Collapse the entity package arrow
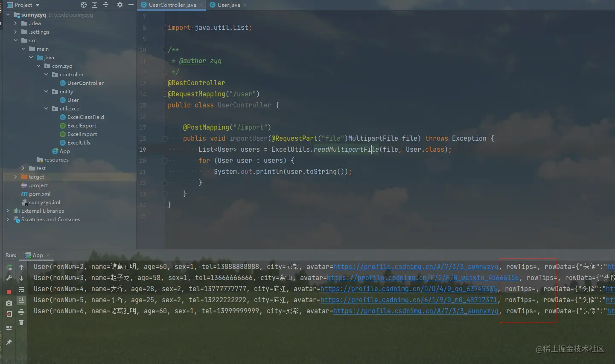This screenshot has height=364, width=615. [46, 92]
